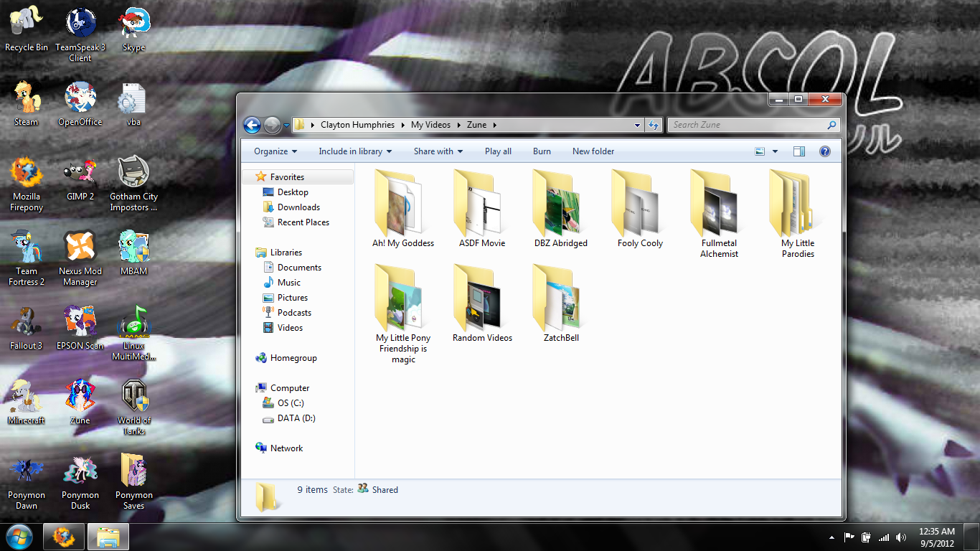
Task: Open the Include in library dropdown
Action: (x=355, y=151)
